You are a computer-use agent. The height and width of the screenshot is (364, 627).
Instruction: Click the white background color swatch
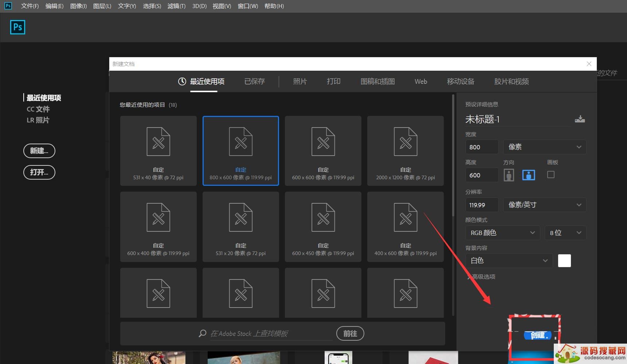pyautogui.click(x=564, y=261)
